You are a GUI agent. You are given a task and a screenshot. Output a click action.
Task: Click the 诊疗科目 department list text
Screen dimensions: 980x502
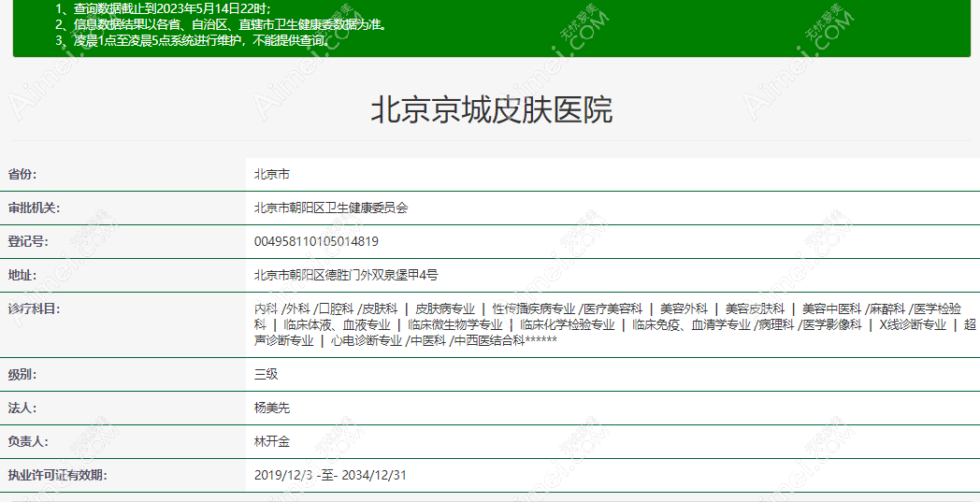click(x=615, y=324)
